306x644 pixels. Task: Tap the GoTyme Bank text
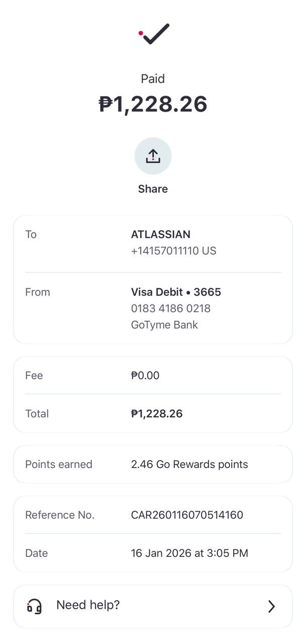pyautogui.click(x=164, y=325)
